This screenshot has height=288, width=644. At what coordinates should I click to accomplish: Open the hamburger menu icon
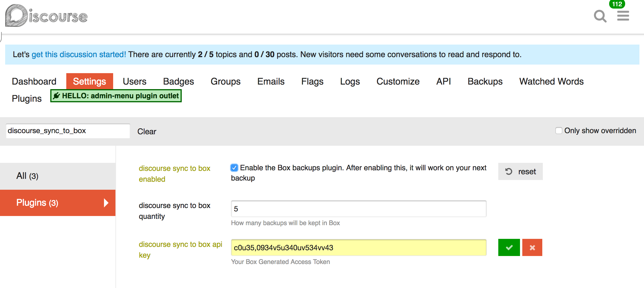tap(623, 16)
